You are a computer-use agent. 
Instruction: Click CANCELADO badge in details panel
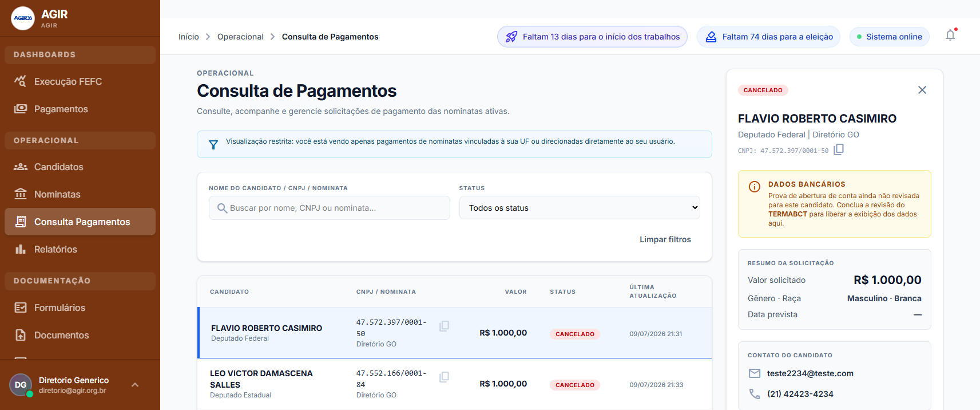(763, 90)
